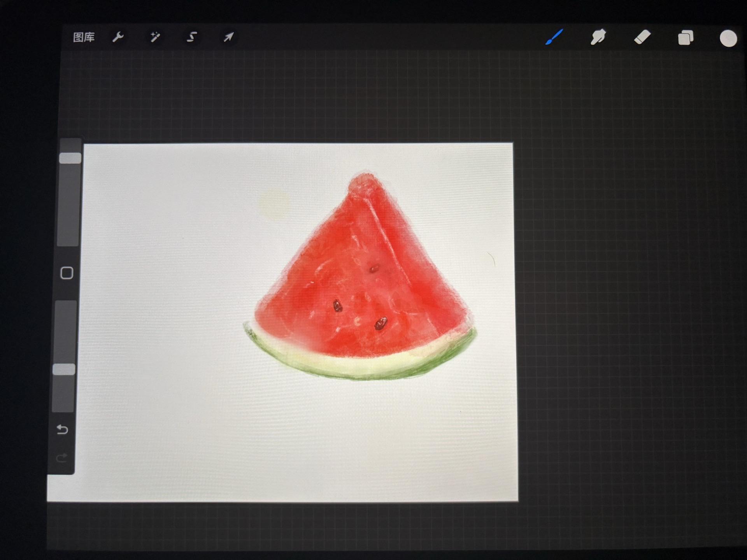Viewport: 747px width, 560px height.
Task: Click the topmost watermelon seed
Action: click(x=374, y=269)
